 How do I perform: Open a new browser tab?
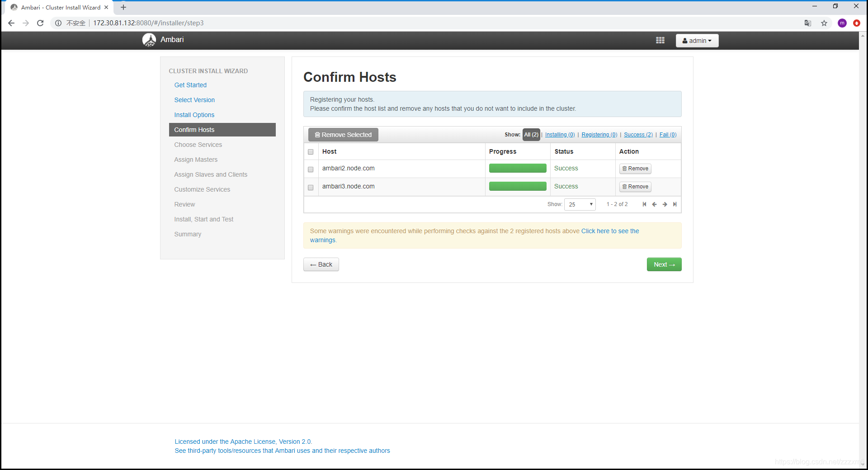click(x=123, y=7)
